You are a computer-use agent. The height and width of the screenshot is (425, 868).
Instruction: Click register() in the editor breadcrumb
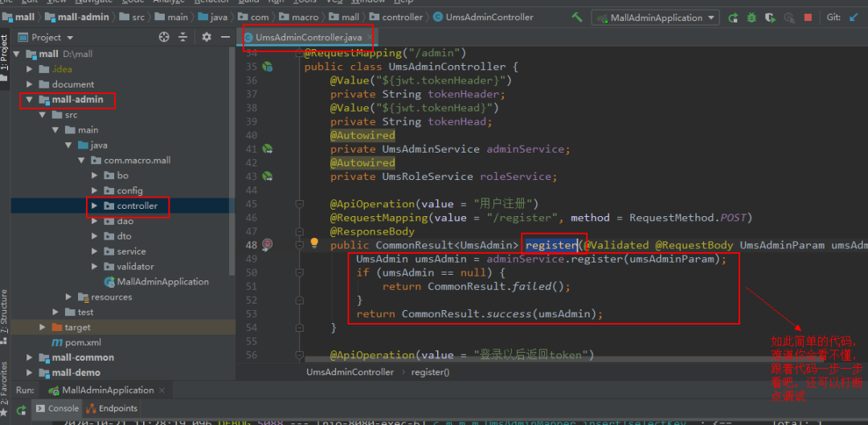430,373
